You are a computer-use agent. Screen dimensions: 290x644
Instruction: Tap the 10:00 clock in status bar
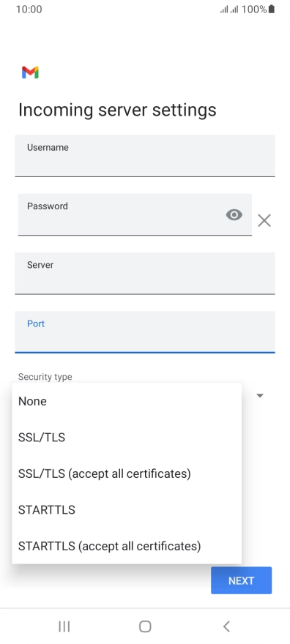click(x=29, y=9)
